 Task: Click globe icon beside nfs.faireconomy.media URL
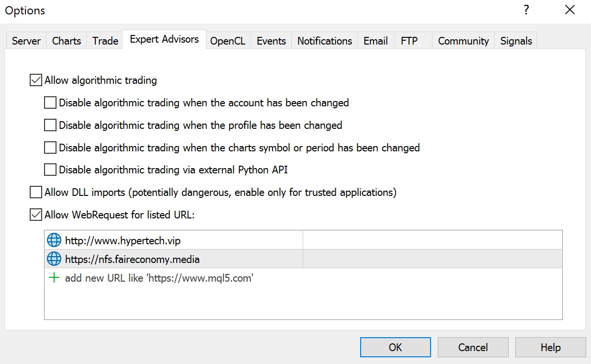54,260
